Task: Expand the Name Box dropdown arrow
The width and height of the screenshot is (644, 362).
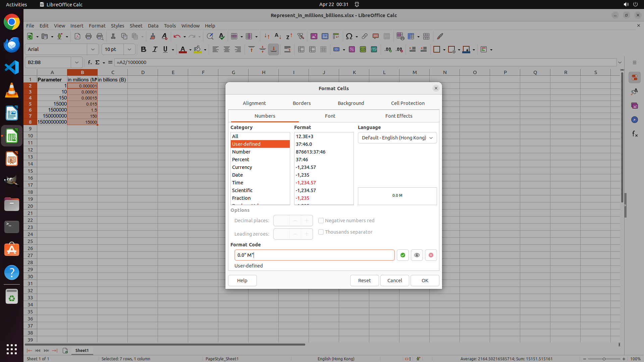Action: click(77, 62)
